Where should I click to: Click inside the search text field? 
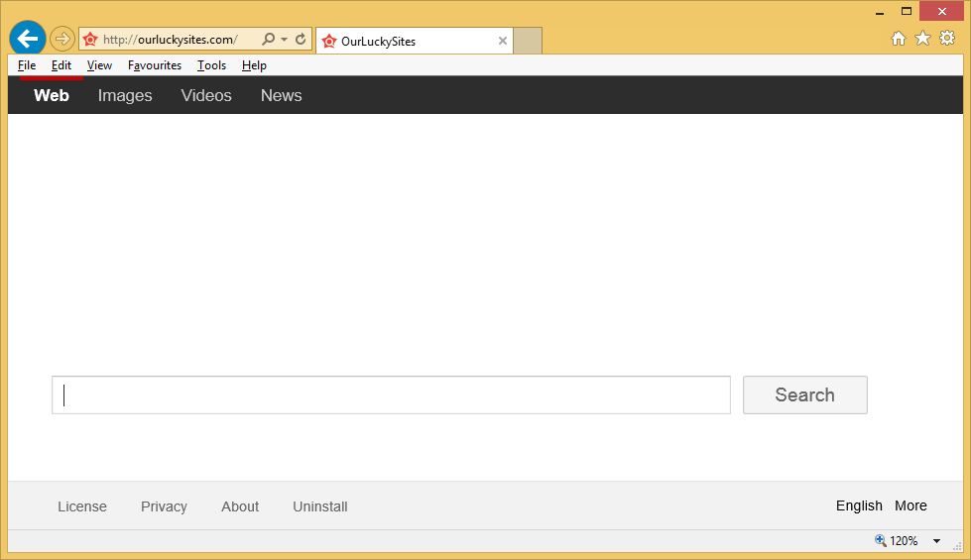[391, 394]
